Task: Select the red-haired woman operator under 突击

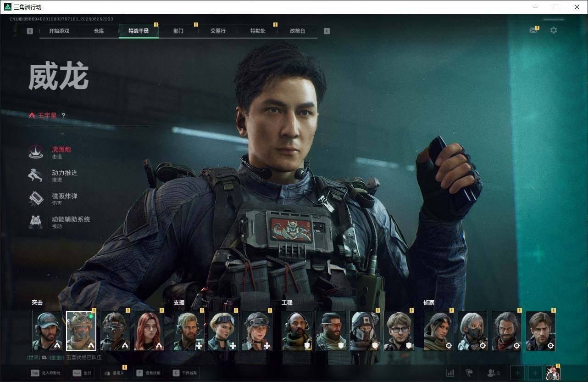Action: point(149,331)
